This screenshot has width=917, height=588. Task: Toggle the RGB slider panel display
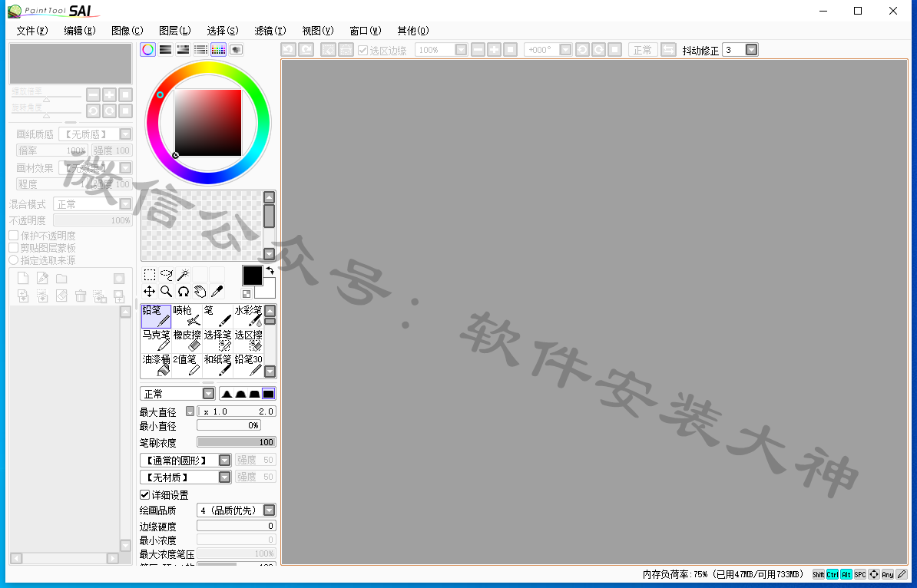pyautogui.click(x=165, y=50)
